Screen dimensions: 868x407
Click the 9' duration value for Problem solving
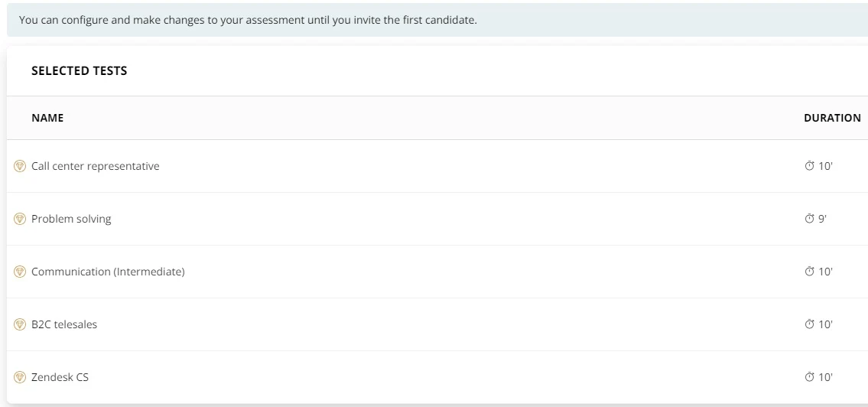(x=822, y=219)
